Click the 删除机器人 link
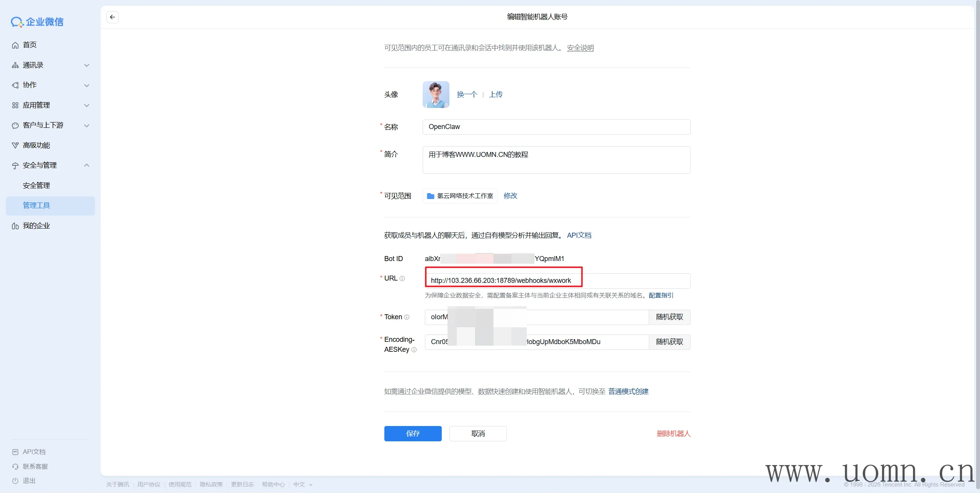The width and height of the screenshot is (980, 493). pyautogui.click(x=673, y=434)
